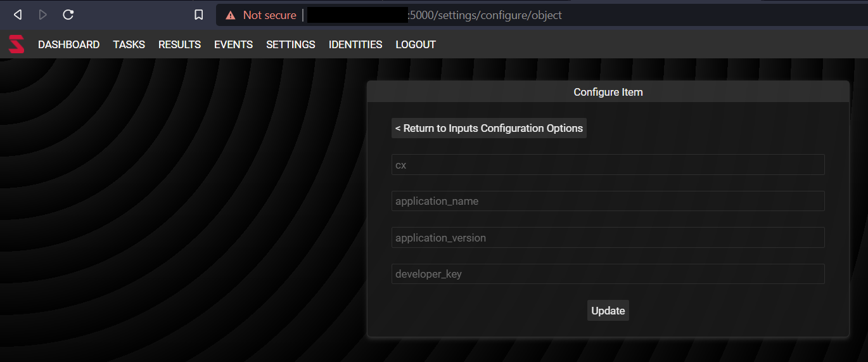Click the Configure Item panel title
The height and width of the screenshot is (362, 868).
tap(608, 92)
